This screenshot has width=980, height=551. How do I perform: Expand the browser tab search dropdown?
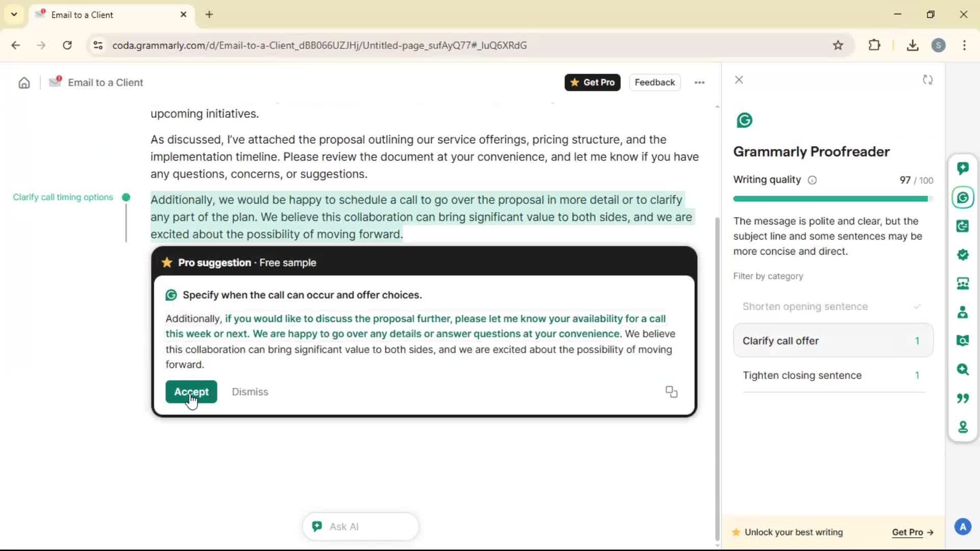[14, 14]
